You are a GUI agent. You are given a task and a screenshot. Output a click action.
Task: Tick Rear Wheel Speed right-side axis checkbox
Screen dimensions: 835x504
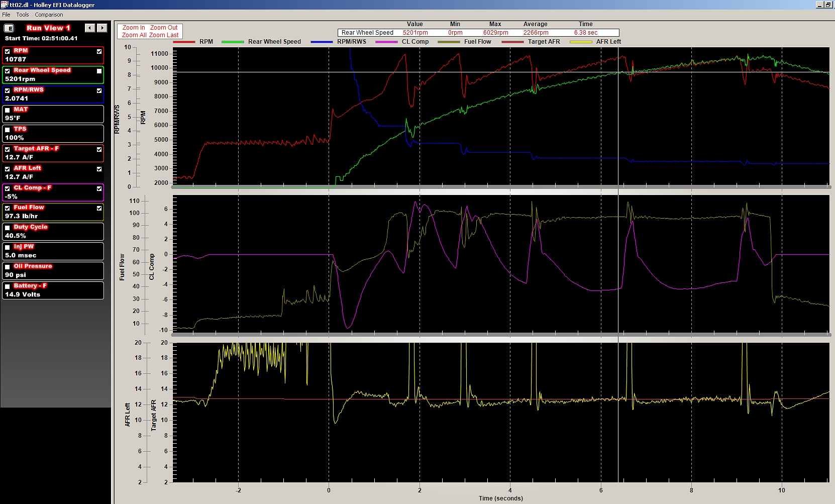click(99, 71)
